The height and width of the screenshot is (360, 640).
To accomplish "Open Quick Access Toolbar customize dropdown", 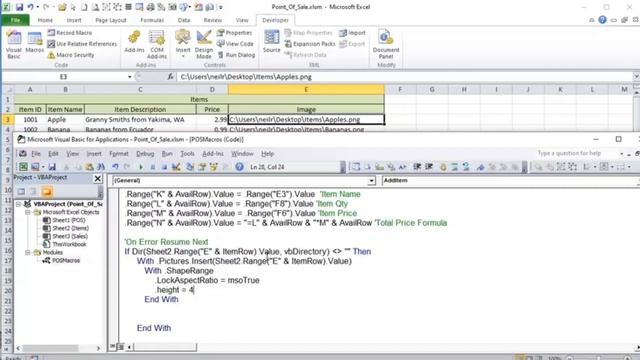I will [x=221, y=7].
